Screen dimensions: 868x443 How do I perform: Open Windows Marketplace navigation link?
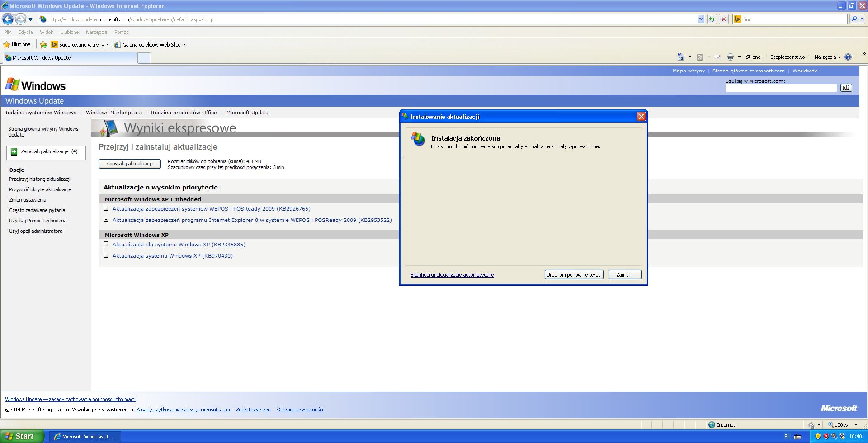[x=113, y=113]
